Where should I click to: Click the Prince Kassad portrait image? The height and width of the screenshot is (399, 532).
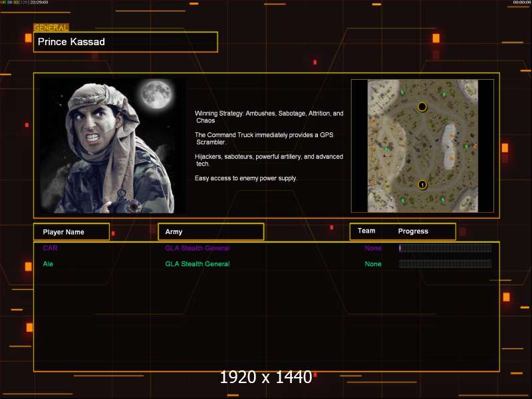112,146
